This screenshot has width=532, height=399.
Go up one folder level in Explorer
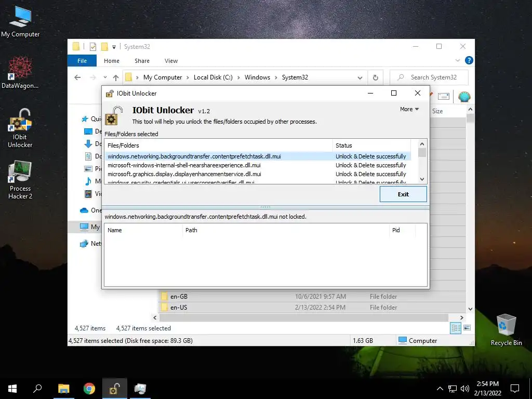click(116, 78)
